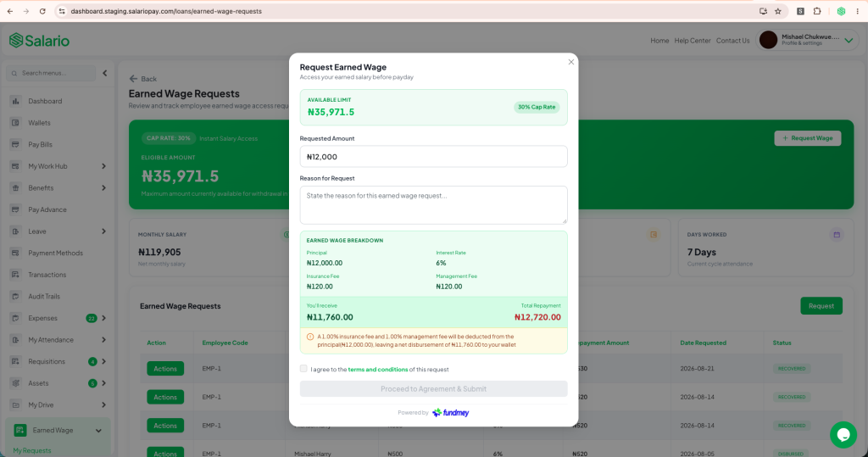Screen dimensions: 868x457
Task: Expand the Leave submenu chevron
Action: tap(103, 231)
